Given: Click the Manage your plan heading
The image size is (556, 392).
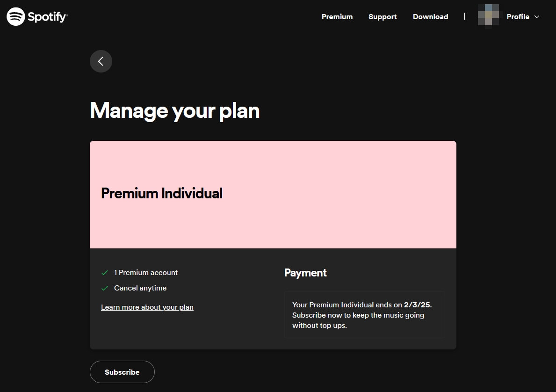Looking at the screenshot, I should 174,111.
